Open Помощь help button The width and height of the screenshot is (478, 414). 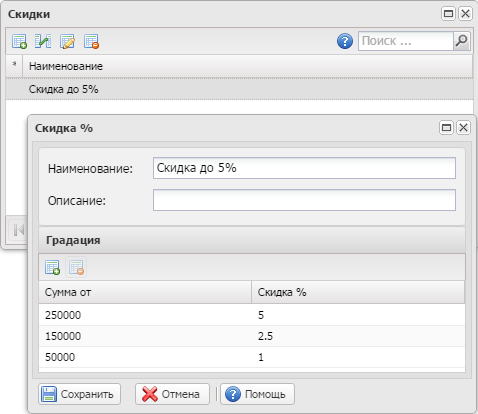[x=257, y=394]
